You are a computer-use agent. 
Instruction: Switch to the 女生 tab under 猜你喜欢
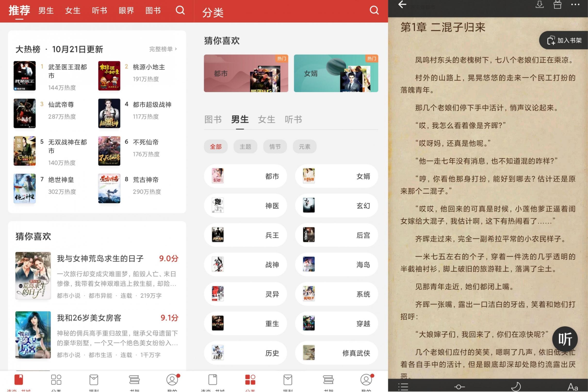point(266,120)
